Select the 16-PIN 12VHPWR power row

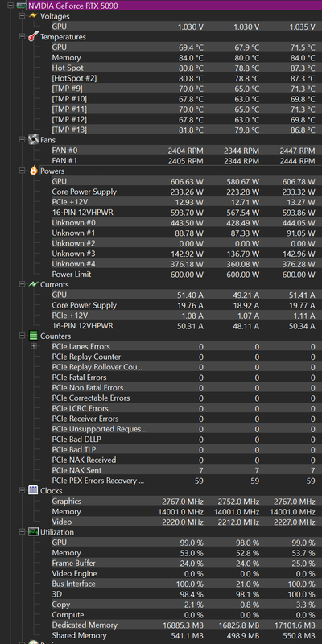point(184,213)
